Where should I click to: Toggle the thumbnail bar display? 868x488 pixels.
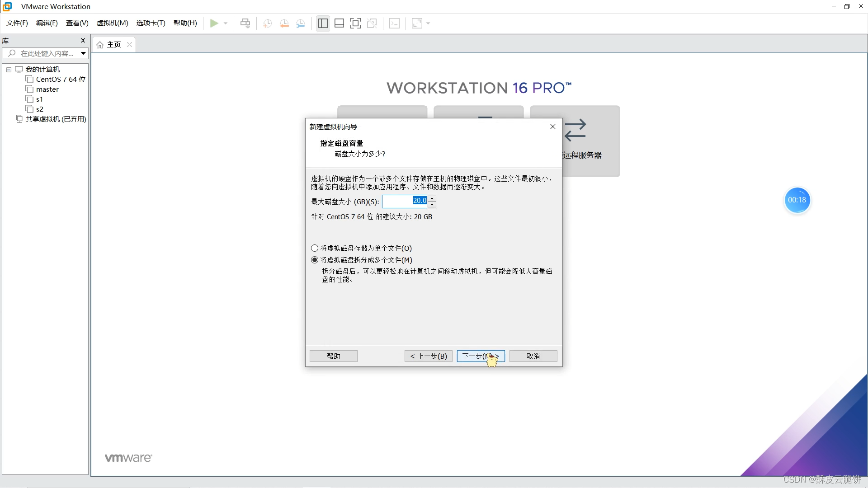click(339, 23)
